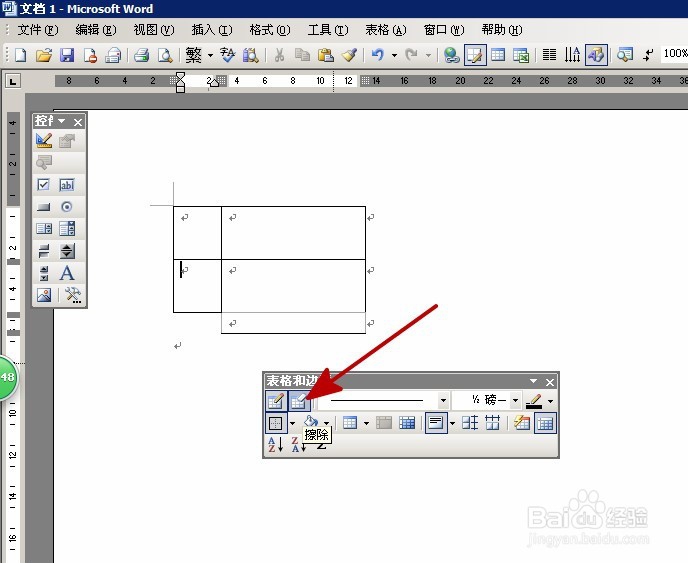Image resolution: width=688 pixels, height=563 pixels.
Task: Select the Format Painter brush
Action: (349, 55)
